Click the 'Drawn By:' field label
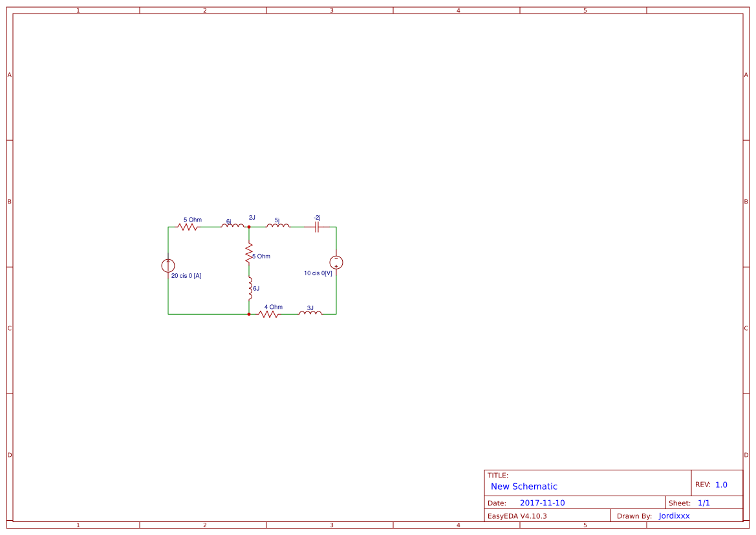Screen dimensions: 756x535 (634, 516)
